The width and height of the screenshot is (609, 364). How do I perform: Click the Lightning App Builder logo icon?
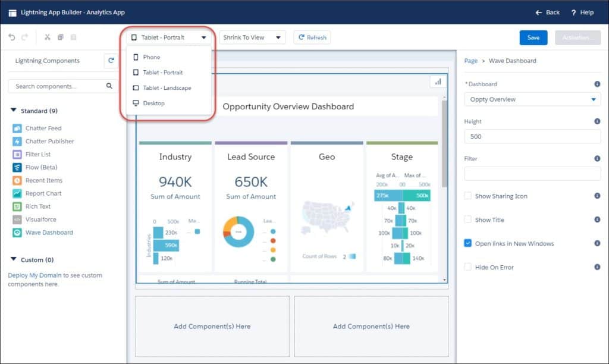[12, 13]
